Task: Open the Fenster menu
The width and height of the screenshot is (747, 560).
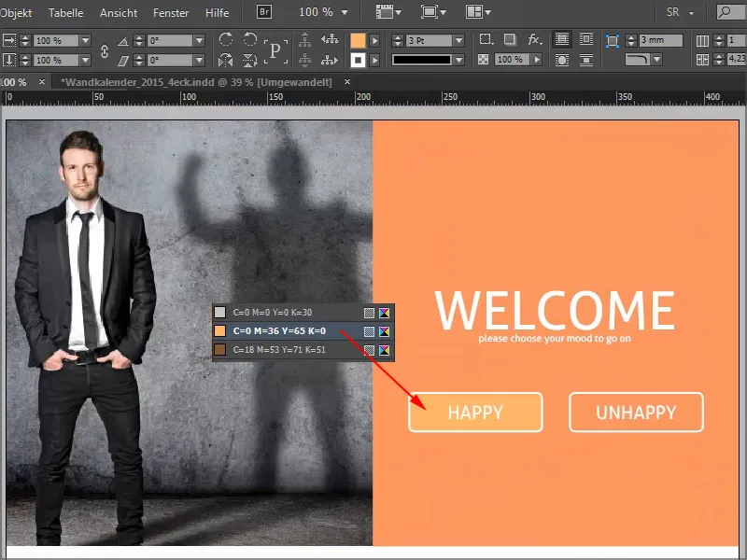Action: 171,13
